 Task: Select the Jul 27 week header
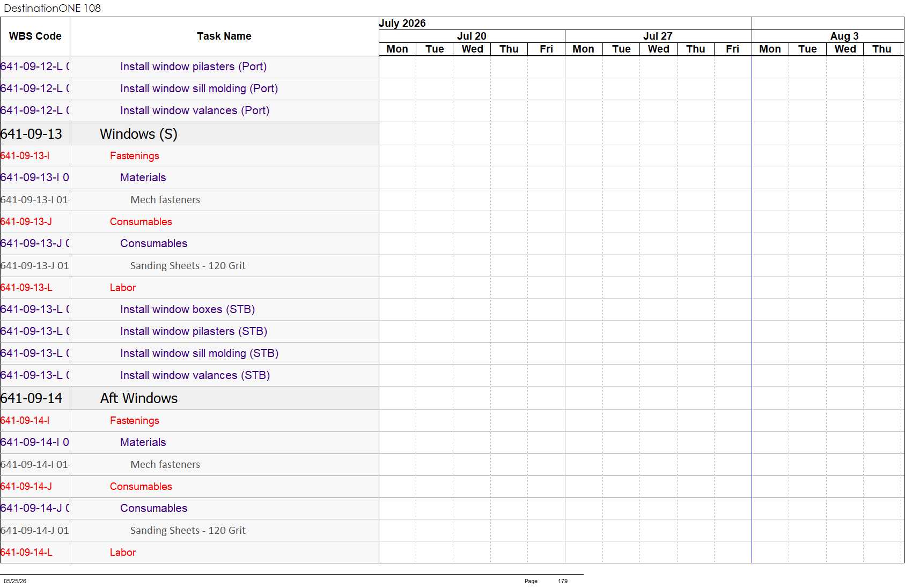point(658,36)
